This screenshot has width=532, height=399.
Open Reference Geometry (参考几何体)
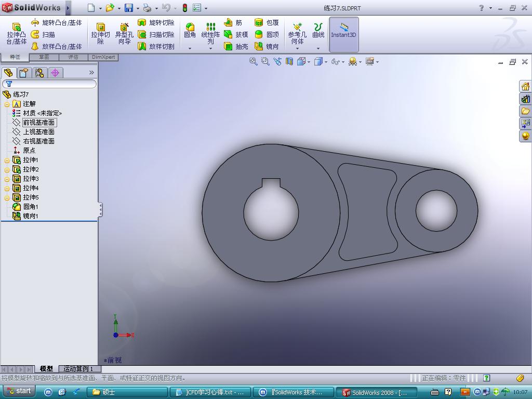click(297, 34)
